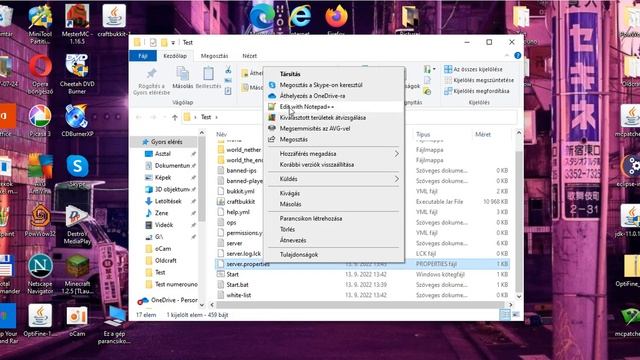
Task: Expand Hozzáférés megadása submenu
Action: (334, 154)
